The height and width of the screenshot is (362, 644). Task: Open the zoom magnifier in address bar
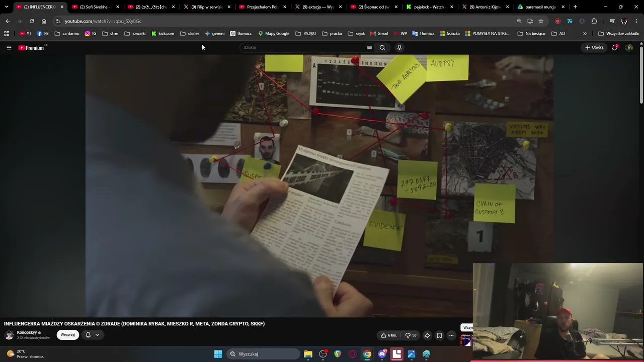[519, 21]
